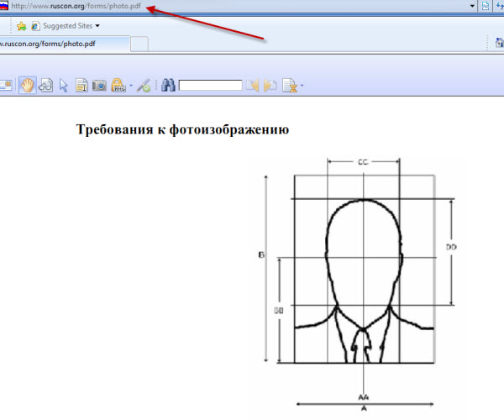
Task: Open the search options dropdown arrow
Action: (x=302, y=86)
